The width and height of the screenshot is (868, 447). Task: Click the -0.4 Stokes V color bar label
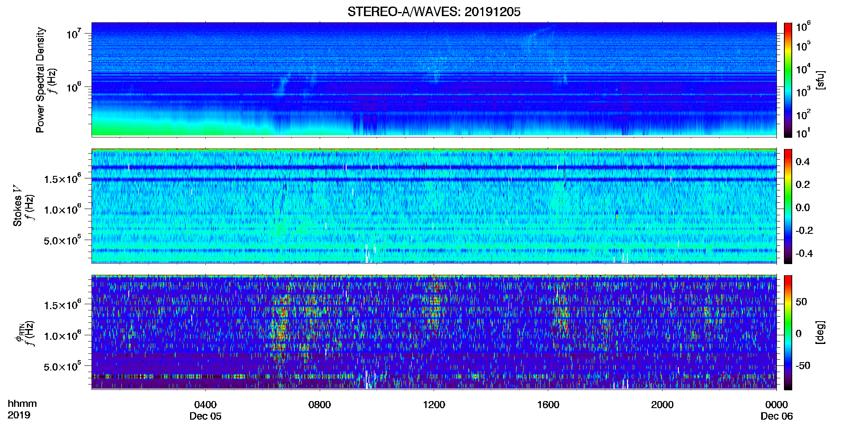pyautogui.click(x=804, y=253)
